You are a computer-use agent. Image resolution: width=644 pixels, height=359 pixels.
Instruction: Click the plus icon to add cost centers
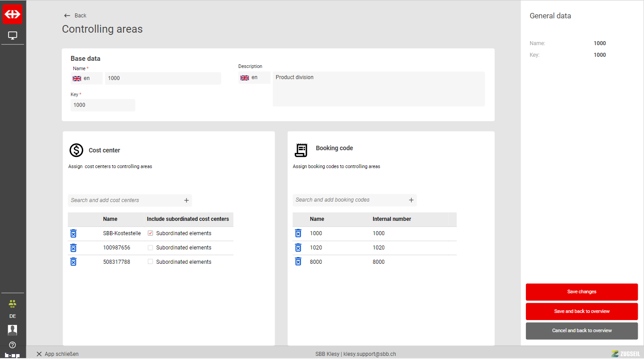point(186,200)
